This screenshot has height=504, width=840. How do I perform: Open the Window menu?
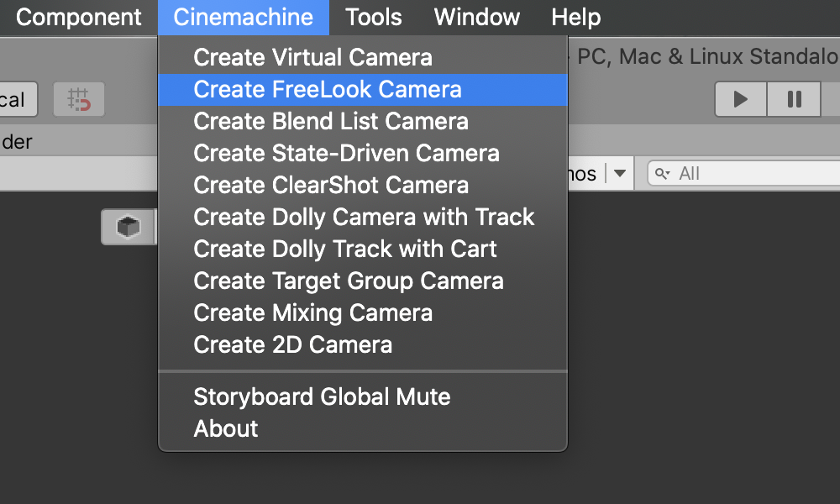pos(477,17)
